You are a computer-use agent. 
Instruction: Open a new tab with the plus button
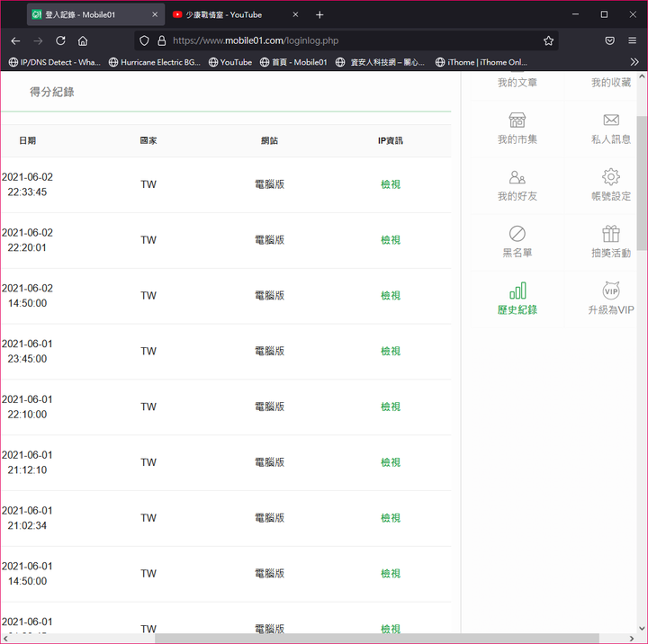tap(319, 15)
